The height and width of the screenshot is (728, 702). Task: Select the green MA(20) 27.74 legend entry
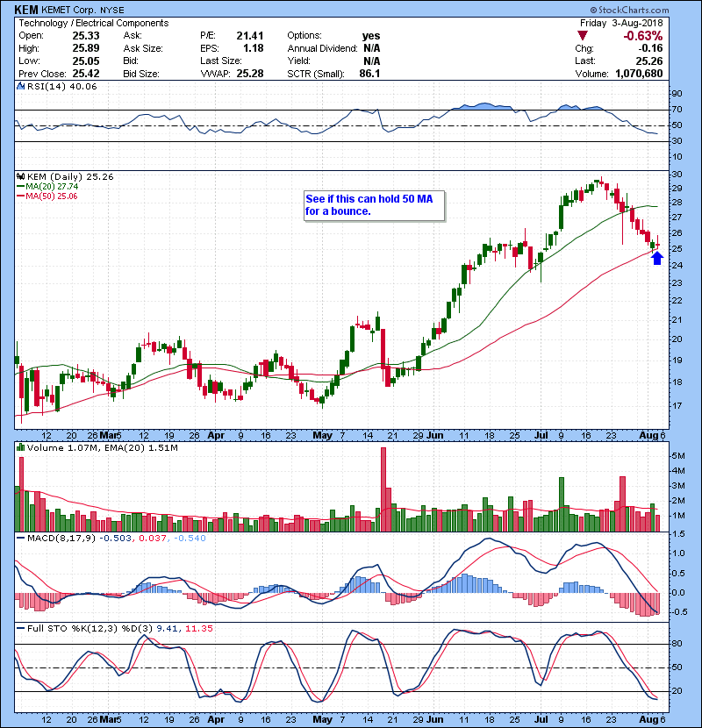tap(47, 187)
